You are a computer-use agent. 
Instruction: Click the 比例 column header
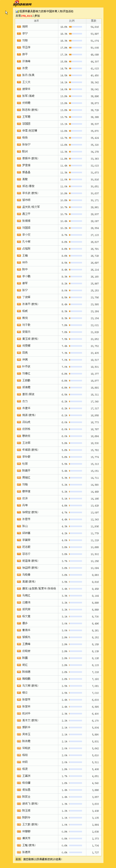[72, 21]
